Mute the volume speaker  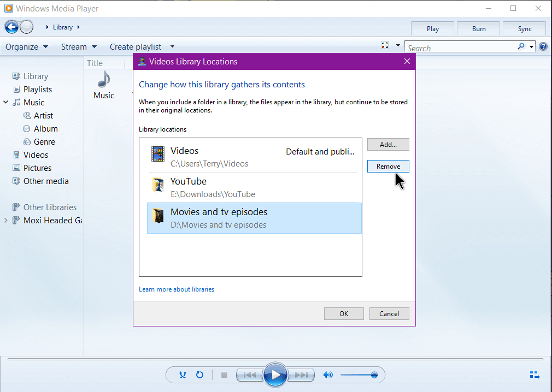[x=328, y=375]
